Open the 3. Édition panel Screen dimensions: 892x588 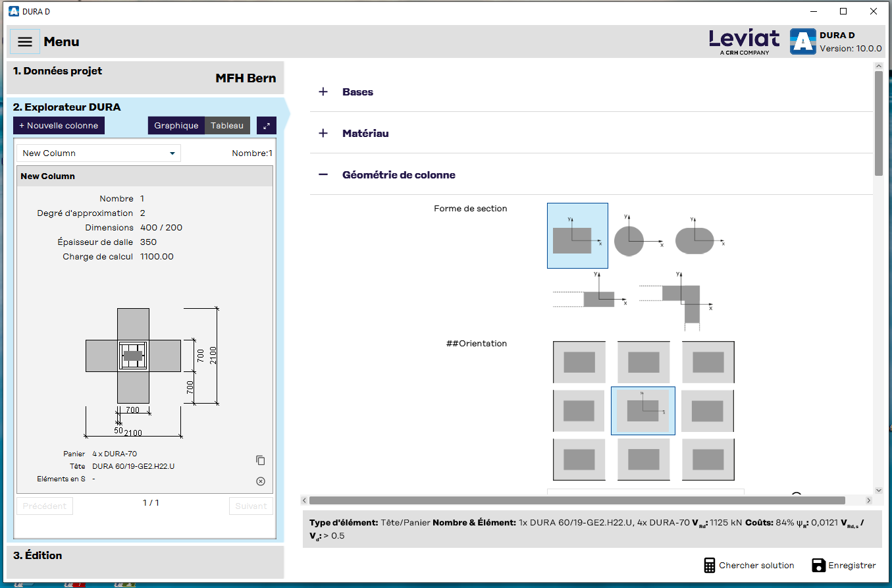(145, 562)
